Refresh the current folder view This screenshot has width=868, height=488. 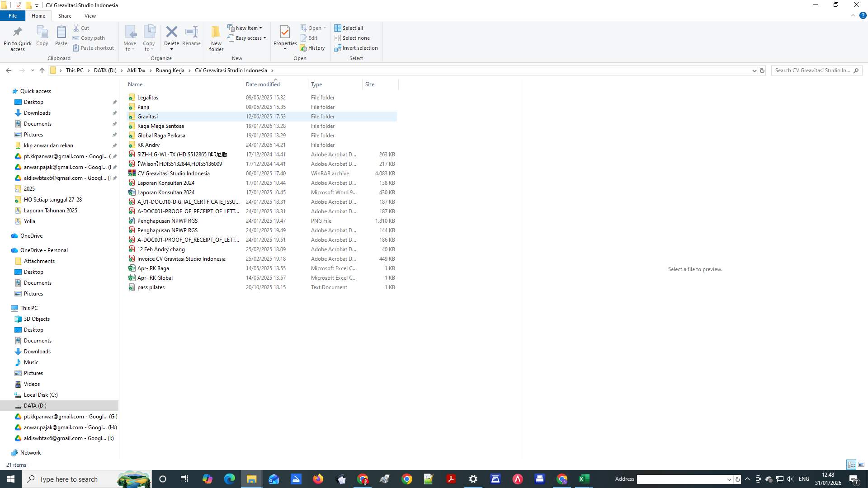[762, 70]
